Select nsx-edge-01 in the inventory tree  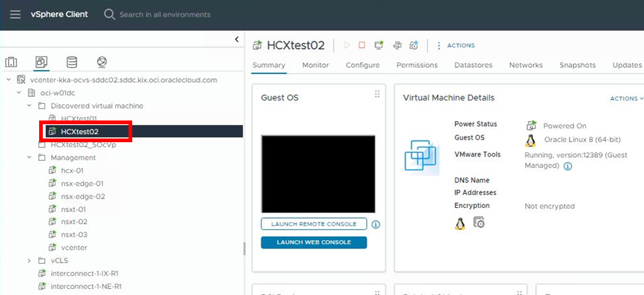tap(81, 183)
